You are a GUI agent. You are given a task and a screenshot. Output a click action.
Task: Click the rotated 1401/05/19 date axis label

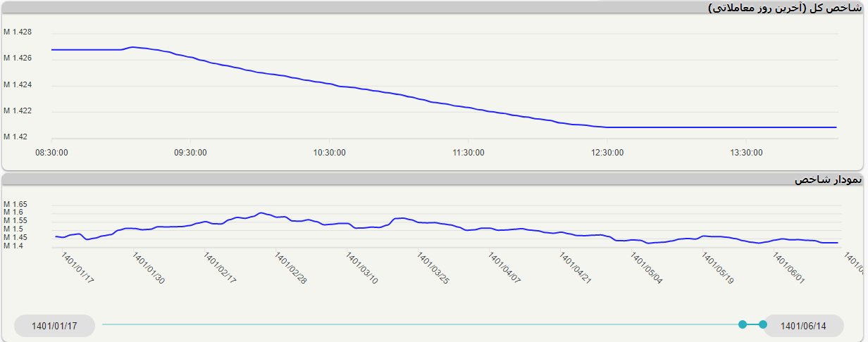(717, 269)
